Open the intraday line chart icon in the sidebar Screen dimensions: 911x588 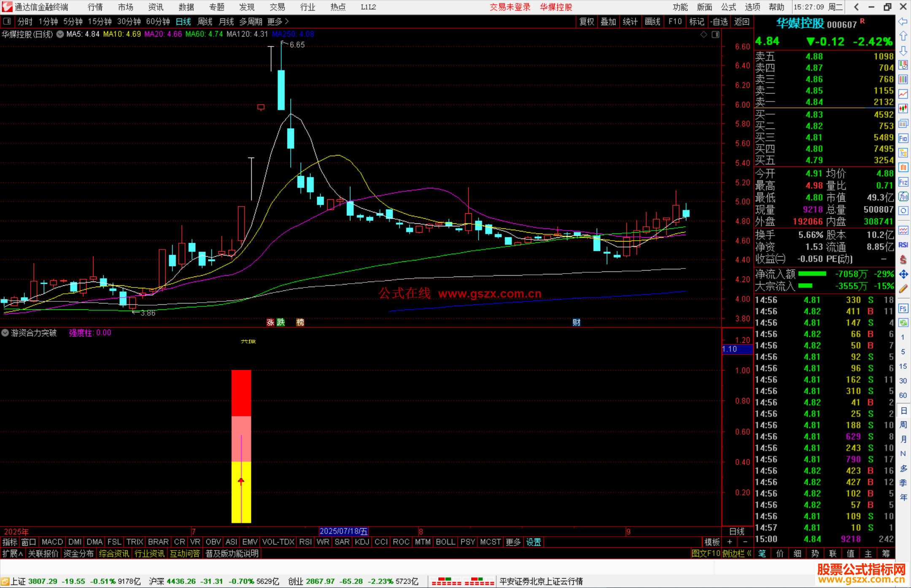(x=903, y=94)
